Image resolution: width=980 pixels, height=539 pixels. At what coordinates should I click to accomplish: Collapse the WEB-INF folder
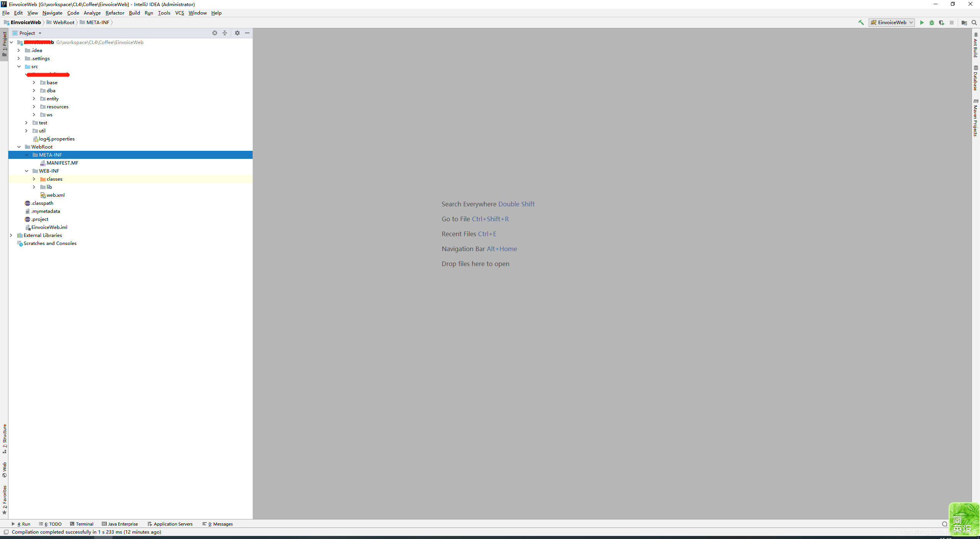click(x=26, y=171)
